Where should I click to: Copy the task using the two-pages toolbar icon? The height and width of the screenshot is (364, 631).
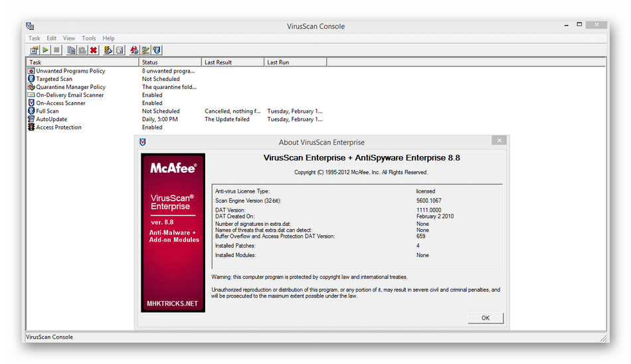point(71,50)
